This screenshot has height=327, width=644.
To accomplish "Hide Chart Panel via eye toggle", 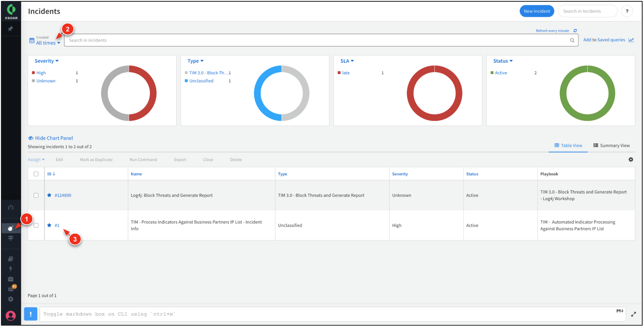I will (x=50, y=138).
